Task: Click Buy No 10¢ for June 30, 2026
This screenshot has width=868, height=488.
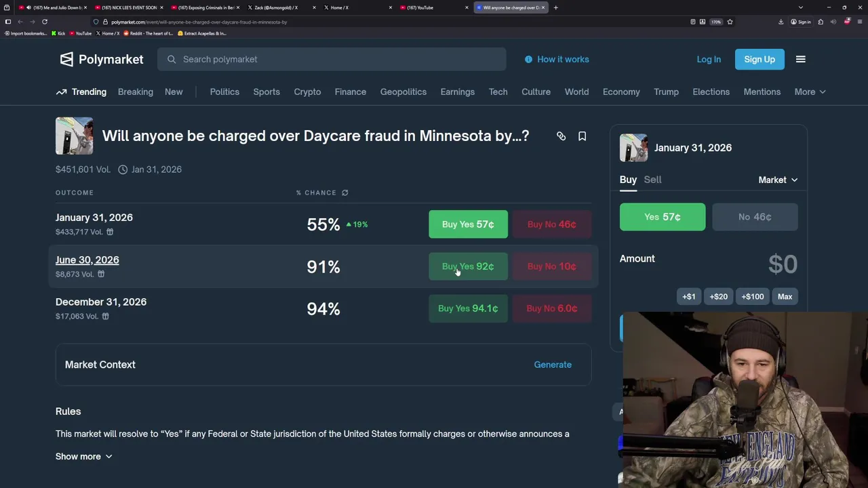Action: point(552,266)
